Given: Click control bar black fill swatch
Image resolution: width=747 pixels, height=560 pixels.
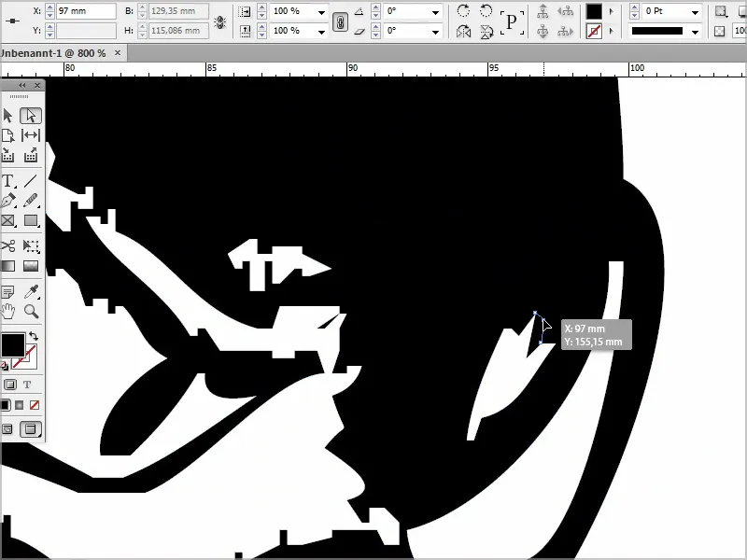Looking at the screenshot, I should coord(594,11).
